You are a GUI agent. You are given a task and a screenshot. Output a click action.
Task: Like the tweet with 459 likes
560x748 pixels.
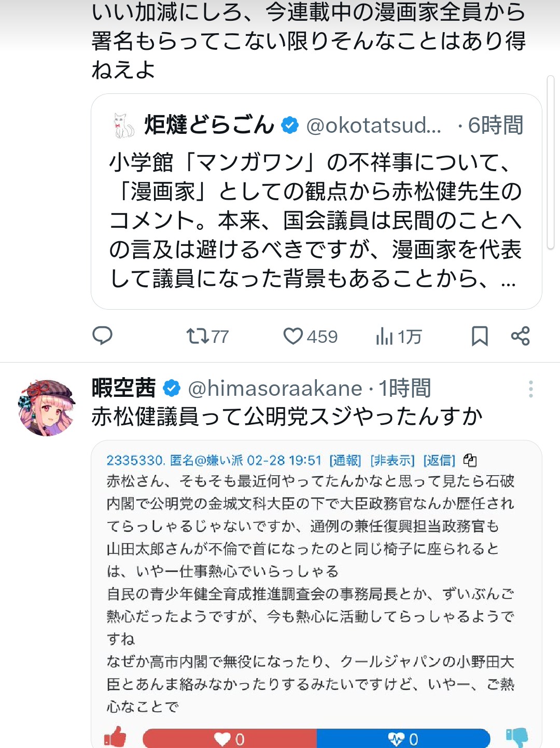tap(293, 336)
